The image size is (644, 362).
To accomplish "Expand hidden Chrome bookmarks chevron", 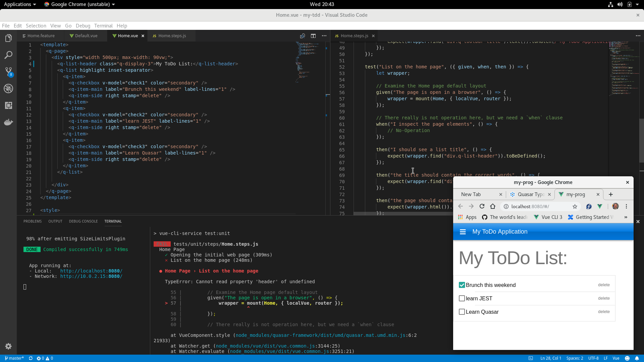I will 626,217.
